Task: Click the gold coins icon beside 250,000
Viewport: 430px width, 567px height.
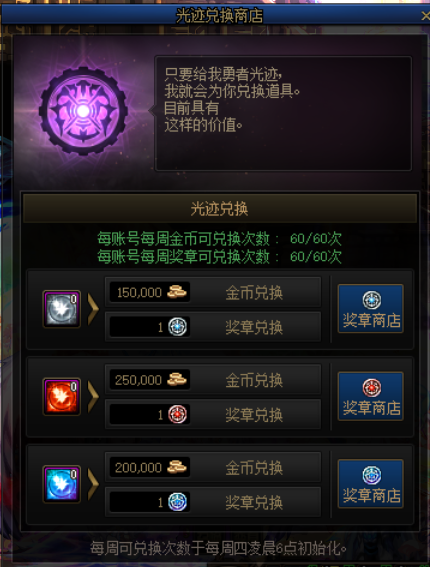Action: point(177,379)
